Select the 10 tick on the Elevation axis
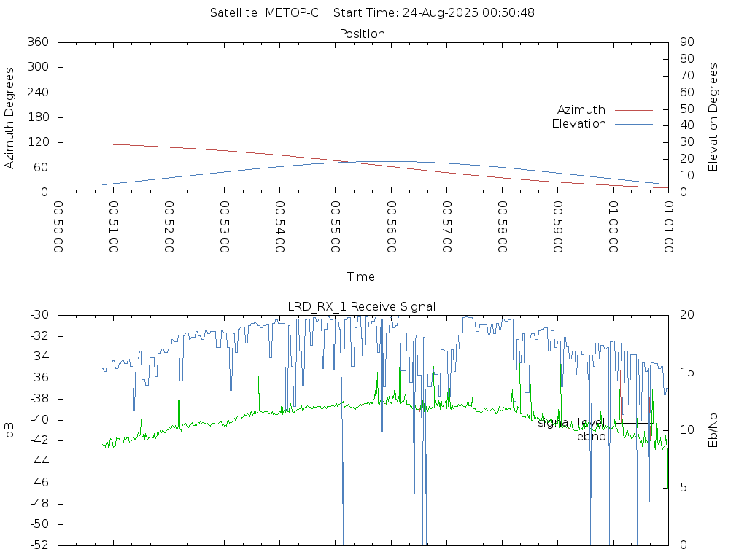 (x=687, y=176)
